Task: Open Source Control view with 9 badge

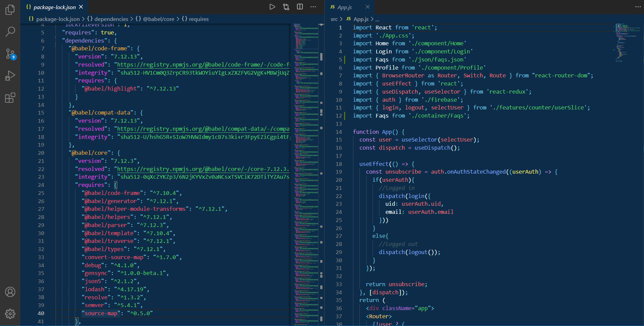Action: pos(10,54)
